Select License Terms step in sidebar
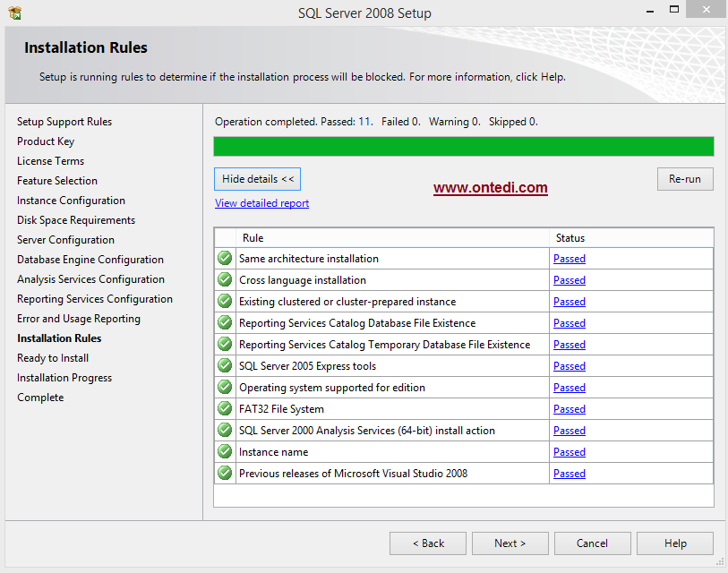 [51, 161]
